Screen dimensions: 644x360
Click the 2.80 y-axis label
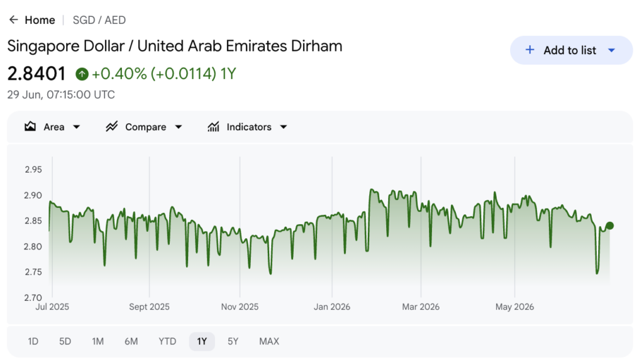pyautogui.click(x=33, y=247)
